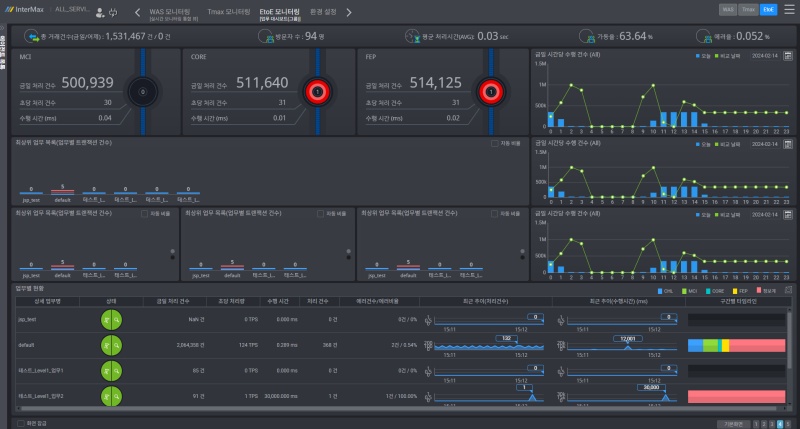Click the plug connection icon in header
This screenshot has width=800, height=429.
click(113, 12)
